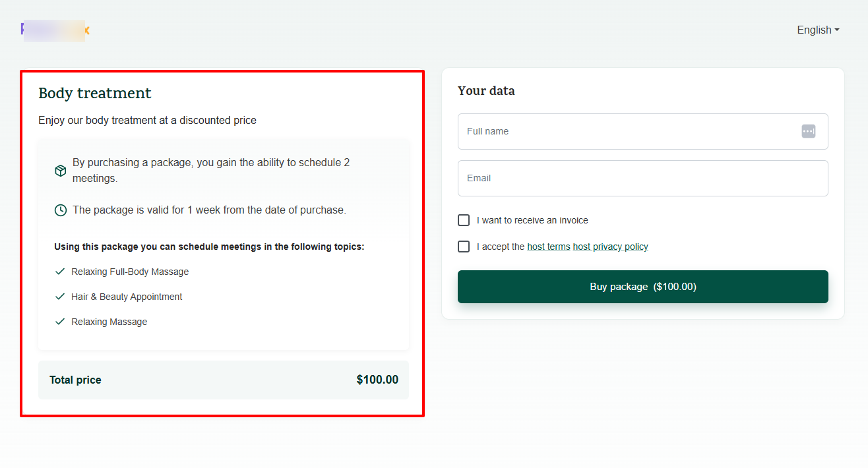This screenshot has width=868, height=468.
Task: Click the discounted price description text
Action: [146, 120]
